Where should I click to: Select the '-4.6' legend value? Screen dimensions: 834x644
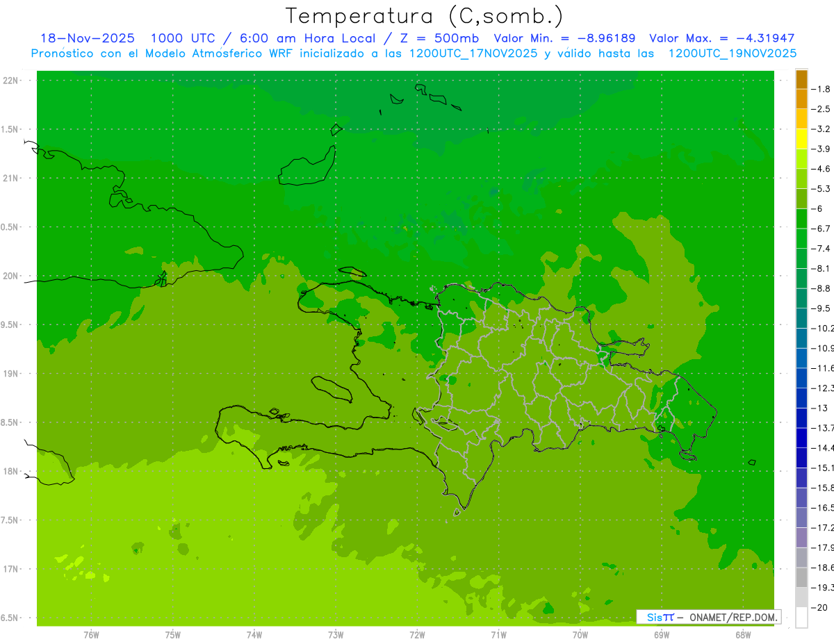tap(821, 169)
